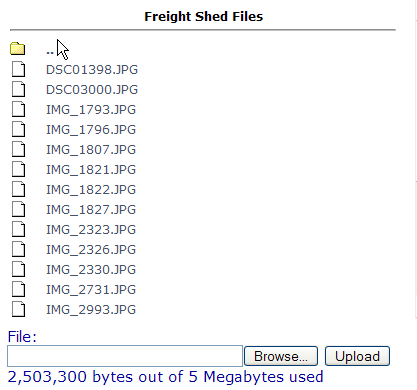This screenshot has height=390, width=417.
Task: Open the IMG_1796.JPG file link
Action: [91, 130]
